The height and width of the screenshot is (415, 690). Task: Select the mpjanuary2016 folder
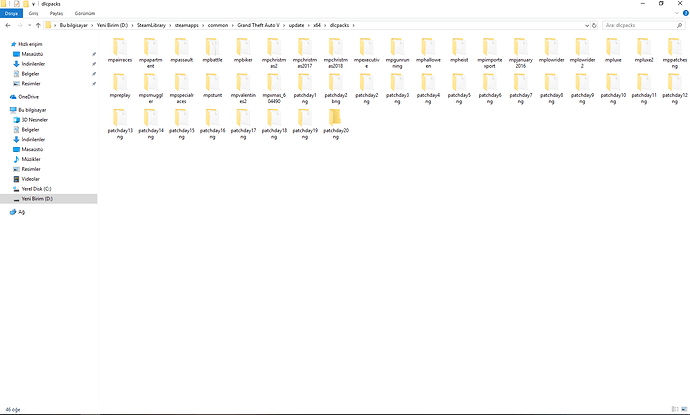tap(520, 53)
